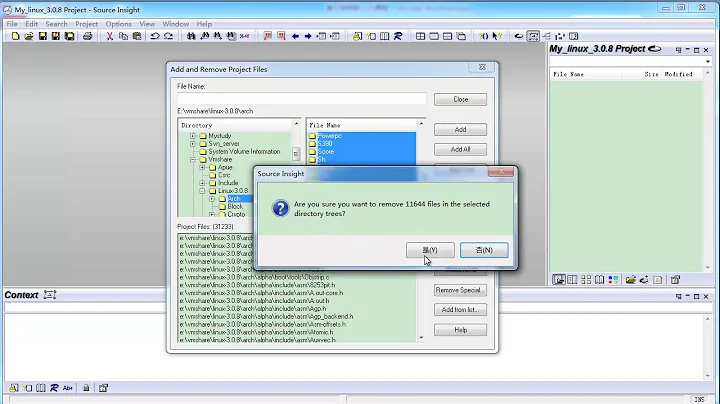Click the Replace x-y toolbar icon

pyautogui.click(x=245, y=36)
